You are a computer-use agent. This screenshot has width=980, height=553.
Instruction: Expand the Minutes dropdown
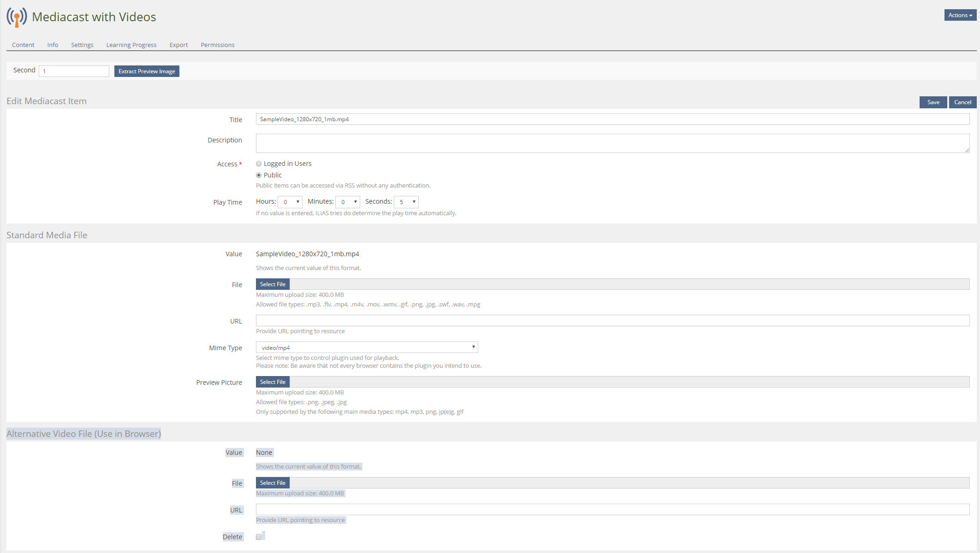point(348,202)
